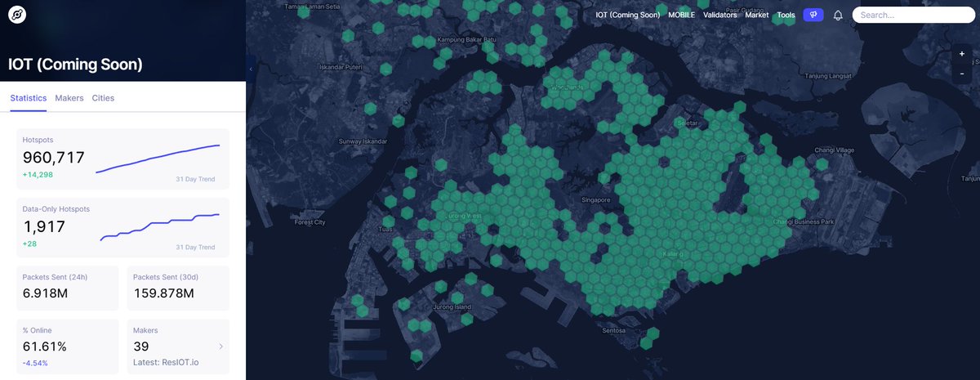Click the -4.54% online change value
This screenshot has width=980, height=380.
coord(35,363)
